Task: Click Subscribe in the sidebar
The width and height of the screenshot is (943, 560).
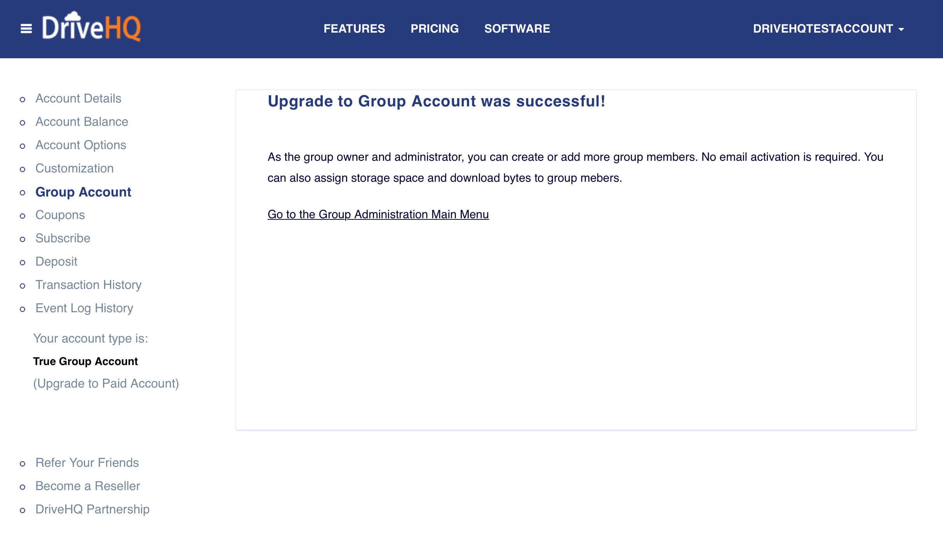Action: 63,238
